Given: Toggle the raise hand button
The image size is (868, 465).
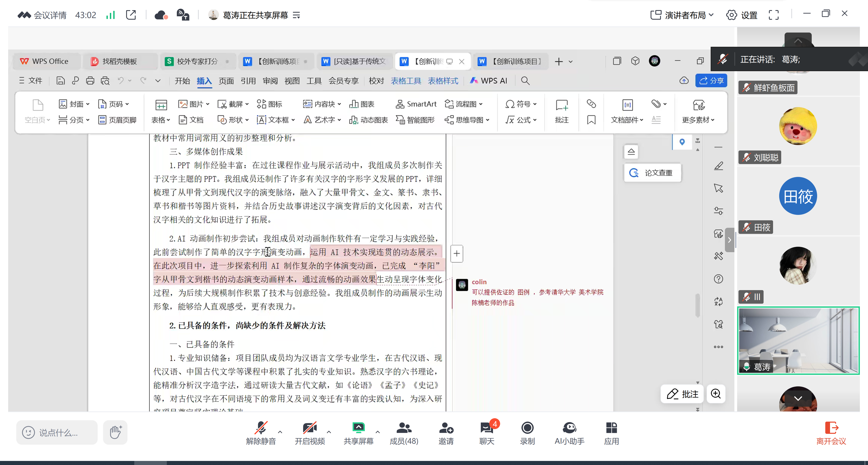Looking at the screenshot, I should tap(115, 432).
